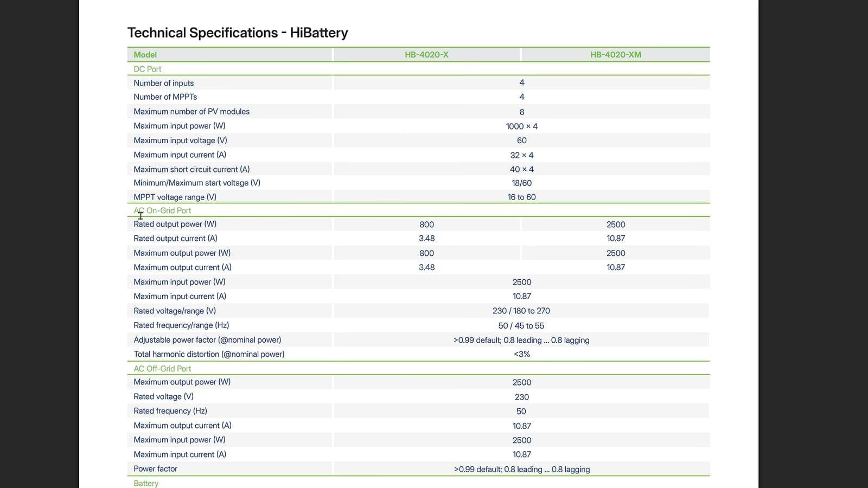The width and height of the screenshot is (868, 488).
Task: Click the '32 × 4' current value
Action: coord(522,155)
